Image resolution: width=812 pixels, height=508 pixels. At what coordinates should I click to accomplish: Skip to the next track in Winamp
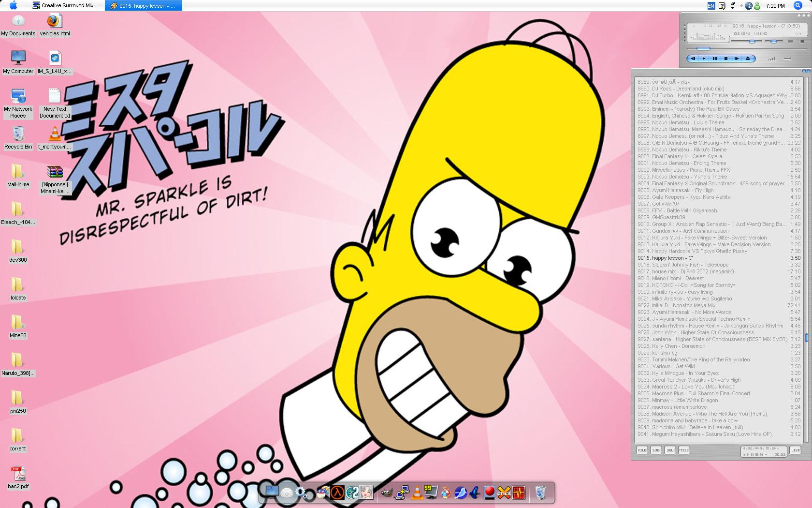click(737, 59)
